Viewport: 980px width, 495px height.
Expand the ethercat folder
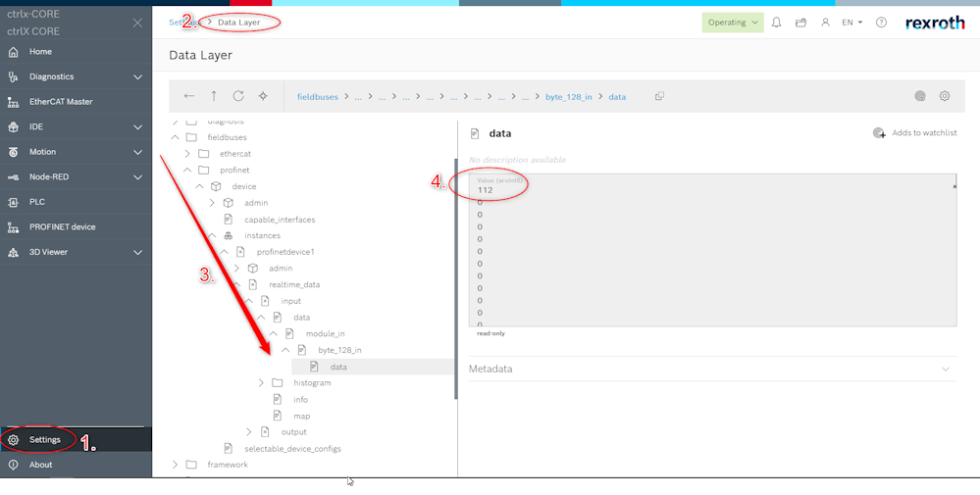187,154
